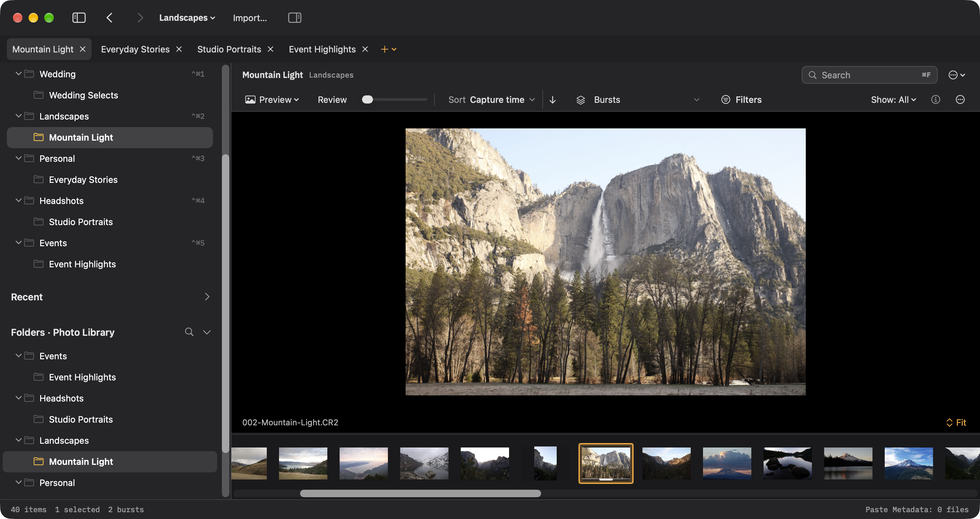Toggle Fit zoom for the preview
This screenshot has height=519, width=980.
[x=955, y=422]
